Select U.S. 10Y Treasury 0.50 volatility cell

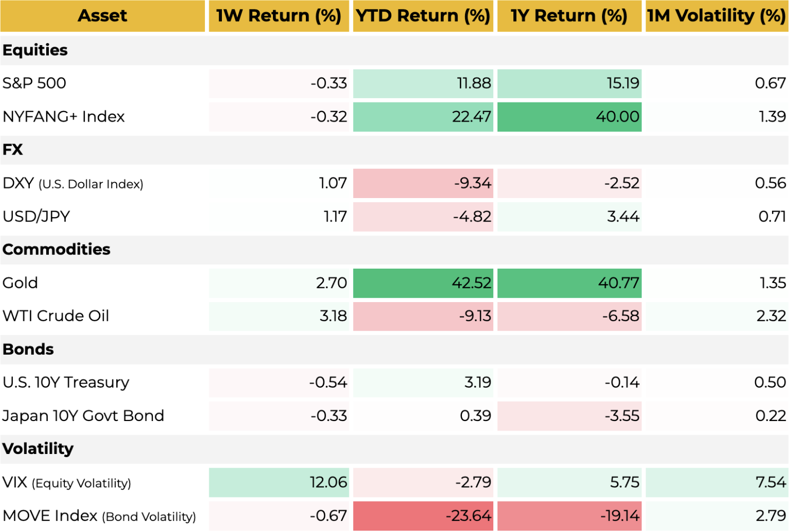[x=716, y=382]
